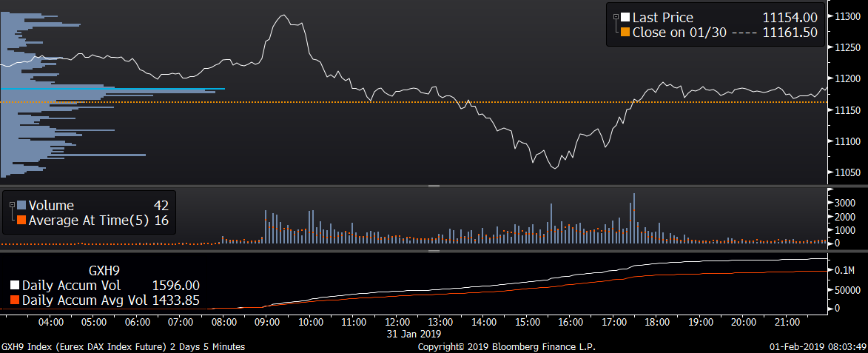Viewport: 868px width, 353px height.
Task: Click the 31 Jan 2019 date label
Action: click(414, 334)
